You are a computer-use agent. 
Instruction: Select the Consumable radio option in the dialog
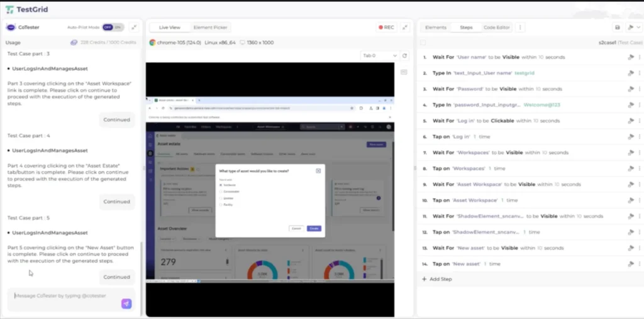point(221,191)
